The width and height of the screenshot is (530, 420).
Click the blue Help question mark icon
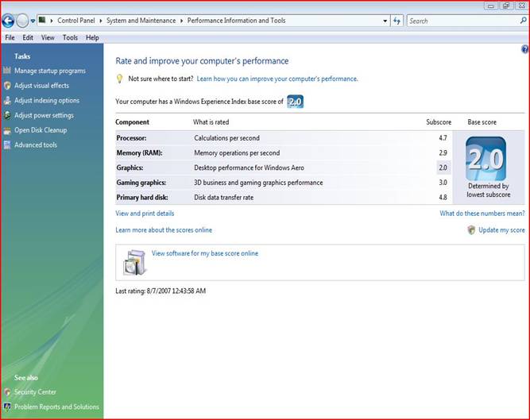(x=524, y=49)
